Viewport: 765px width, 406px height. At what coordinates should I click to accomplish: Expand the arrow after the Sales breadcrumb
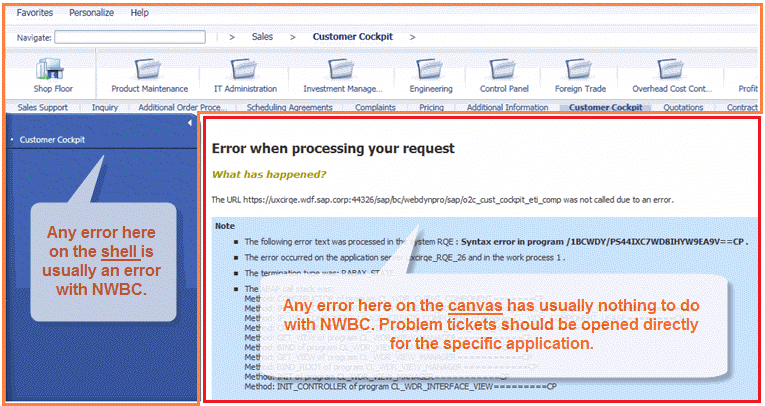[292, 37]
